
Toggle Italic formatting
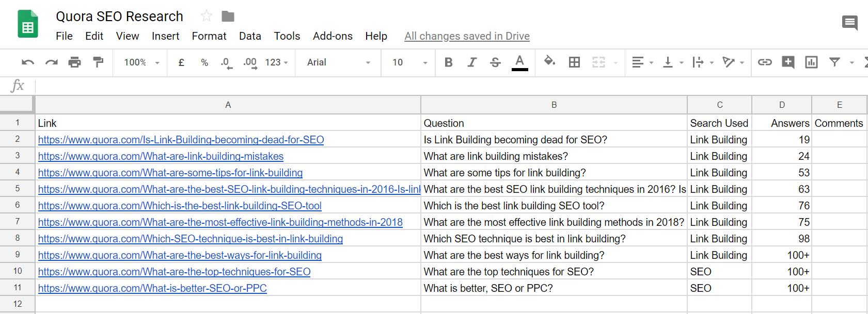pos(471,62)
